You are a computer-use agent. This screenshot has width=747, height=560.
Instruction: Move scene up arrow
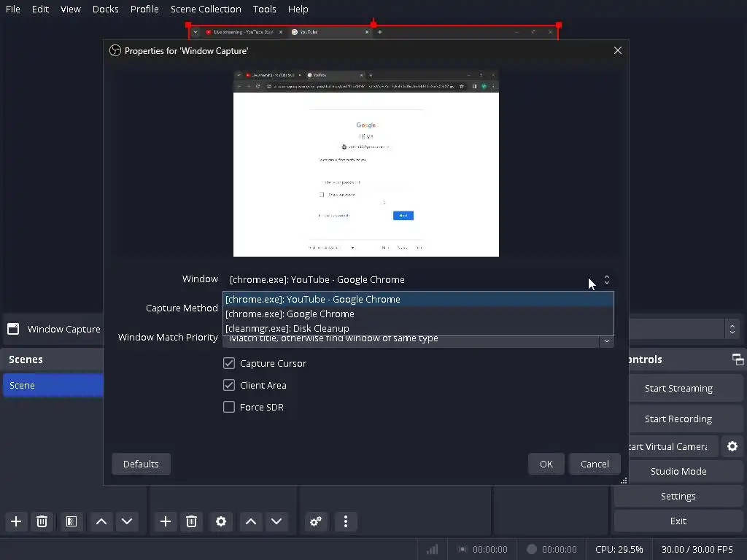click(101, 521)
